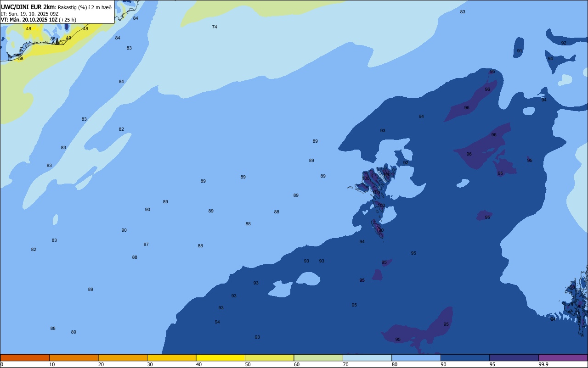588x368 pixels.
Task: Click the 'VT: Mán. 20.10.2025 10Z (+25 h)' line
Action: pos(39,20)
